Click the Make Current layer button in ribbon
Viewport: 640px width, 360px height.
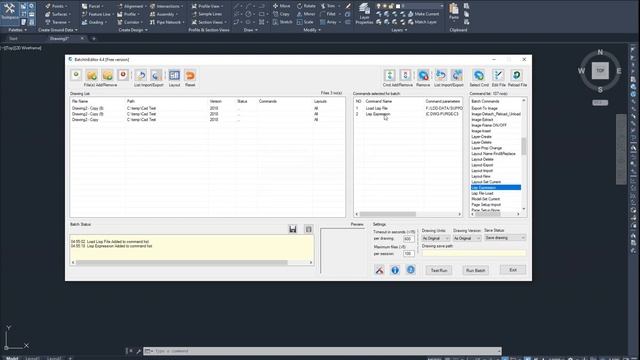(423, 14)
